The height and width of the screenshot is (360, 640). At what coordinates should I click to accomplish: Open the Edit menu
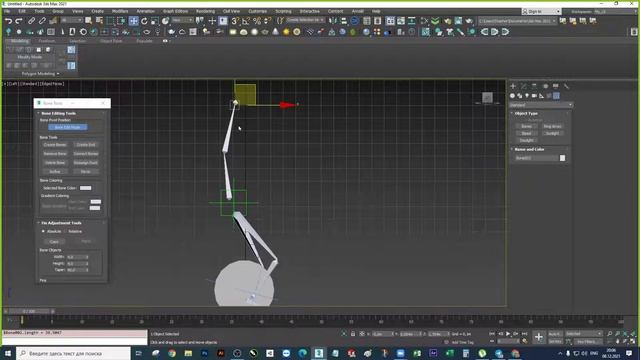click(x=22, y=11)
